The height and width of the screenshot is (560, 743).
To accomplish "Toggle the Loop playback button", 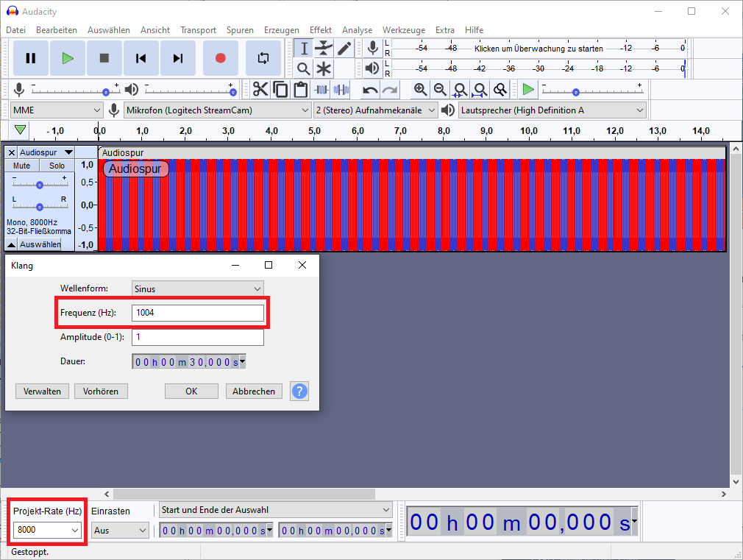I will 263,58.
